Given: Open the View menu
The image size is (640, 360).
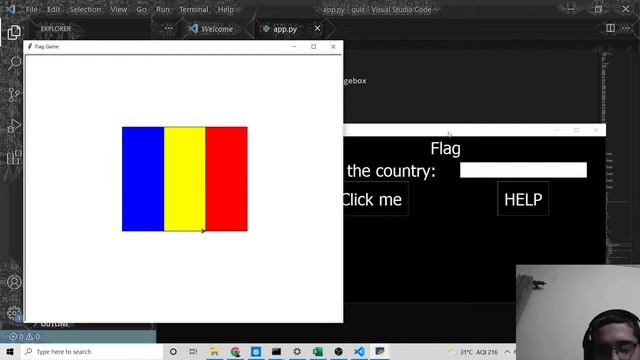Looking at the screenshot, I should click(119, 9).
